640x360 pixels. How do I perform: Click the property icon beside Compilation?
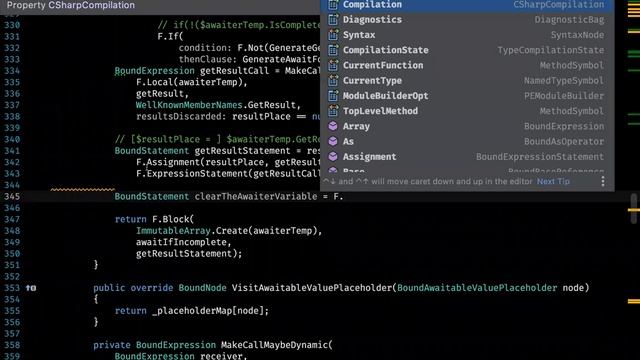click(333, 4)
